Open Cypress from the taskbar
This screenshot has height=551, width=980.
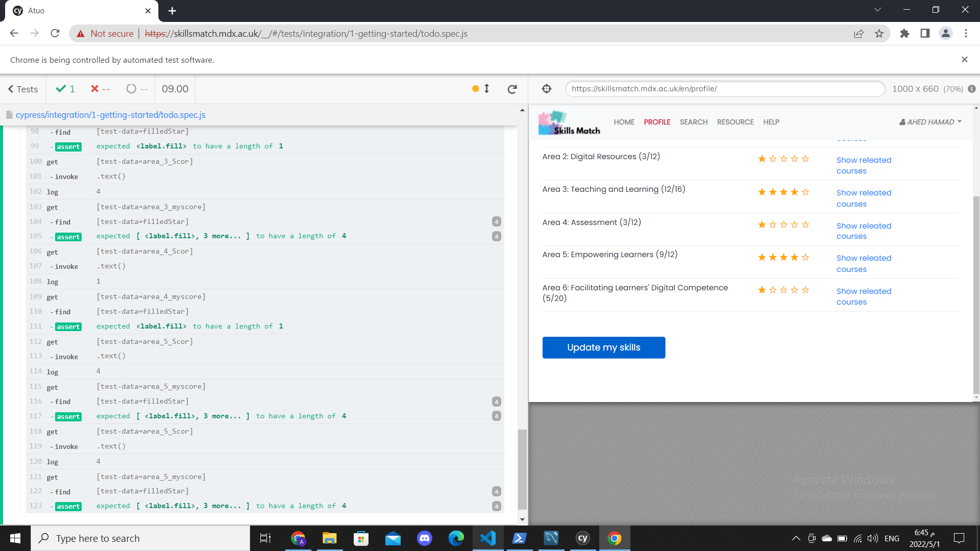[x=582, y=538]
